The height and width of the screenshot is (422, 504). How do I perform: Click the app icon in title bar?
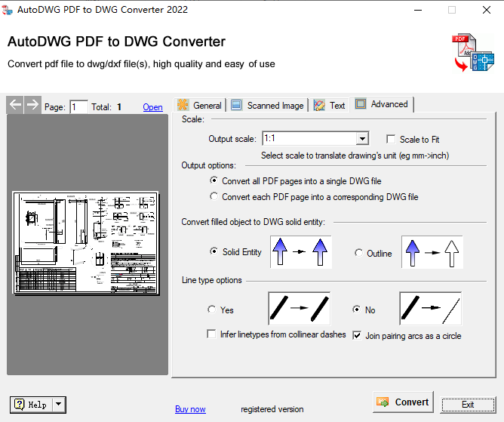tap(7, 10)
